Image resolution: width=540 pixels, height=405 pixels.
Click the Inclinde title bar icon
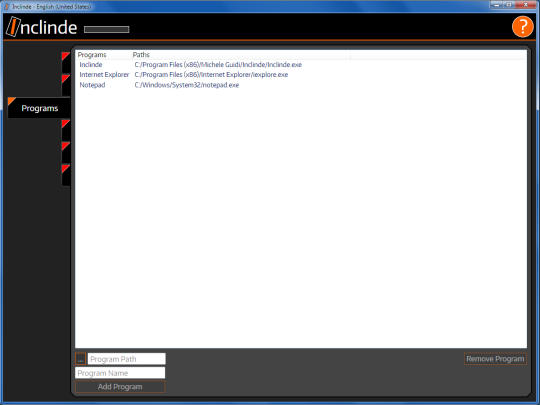point(6,7)
